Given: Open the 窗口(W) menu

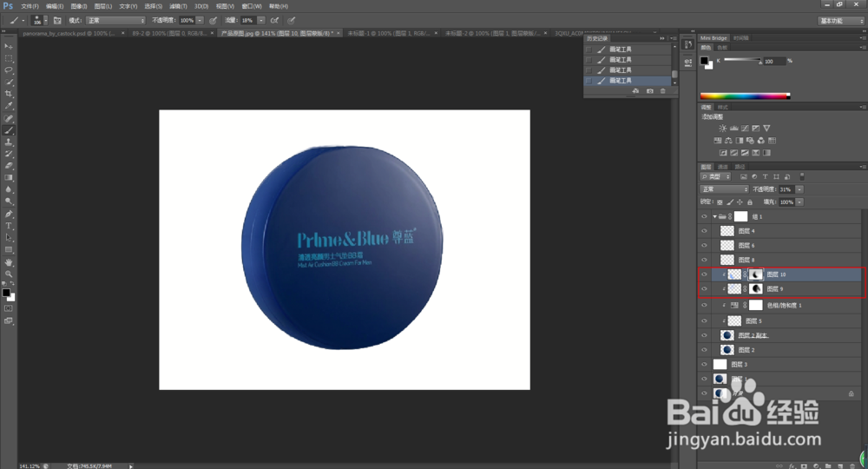Looking at the screenshot, I should click(x=252, y=6).
